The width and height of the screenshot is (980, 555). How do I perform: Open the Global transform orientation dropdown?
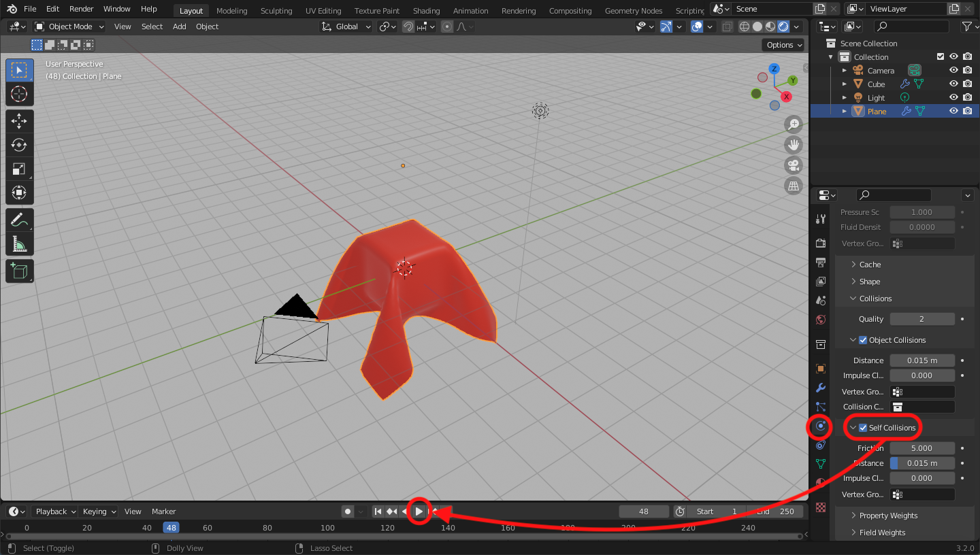(346, 27)
